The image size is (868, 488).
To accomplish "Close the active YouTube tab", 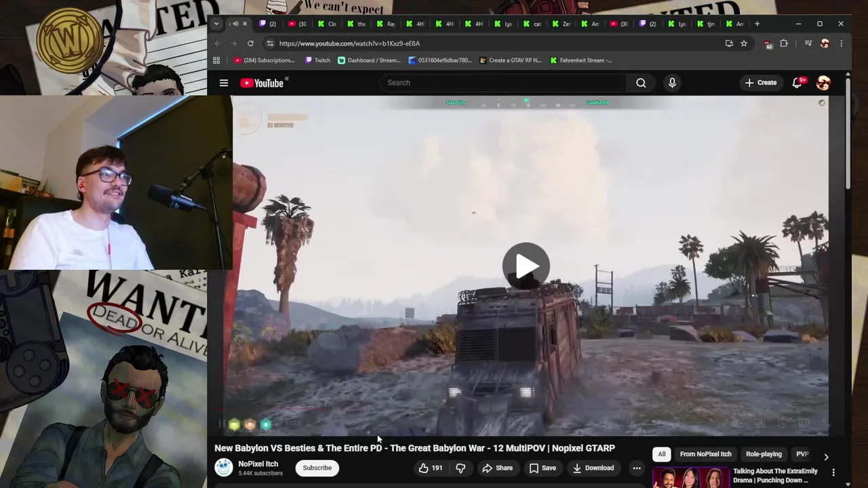I will [x=245, y=24].
